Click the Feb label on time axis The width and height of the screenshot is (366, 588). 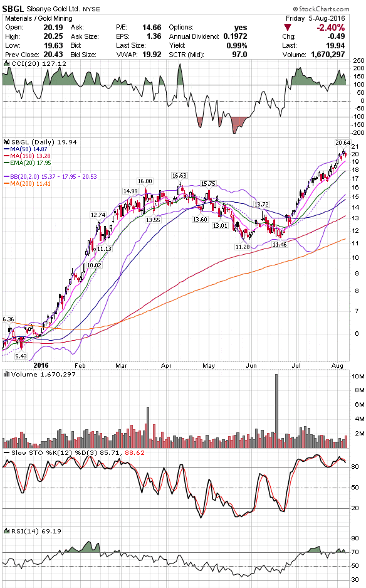80,366
